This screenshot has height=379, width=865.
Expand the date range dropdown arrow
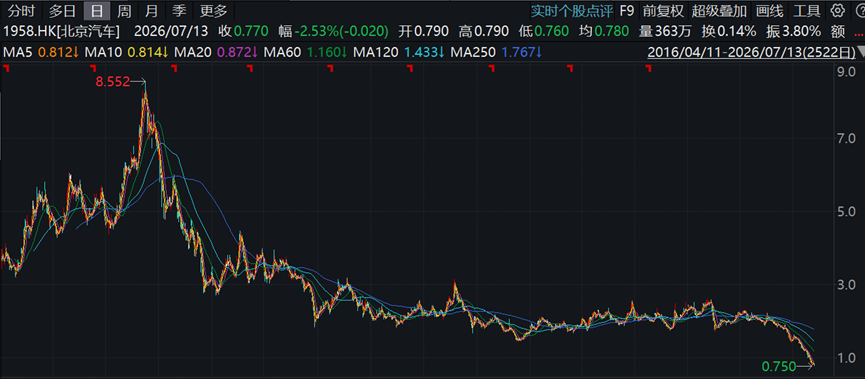[x=860, y=52]
